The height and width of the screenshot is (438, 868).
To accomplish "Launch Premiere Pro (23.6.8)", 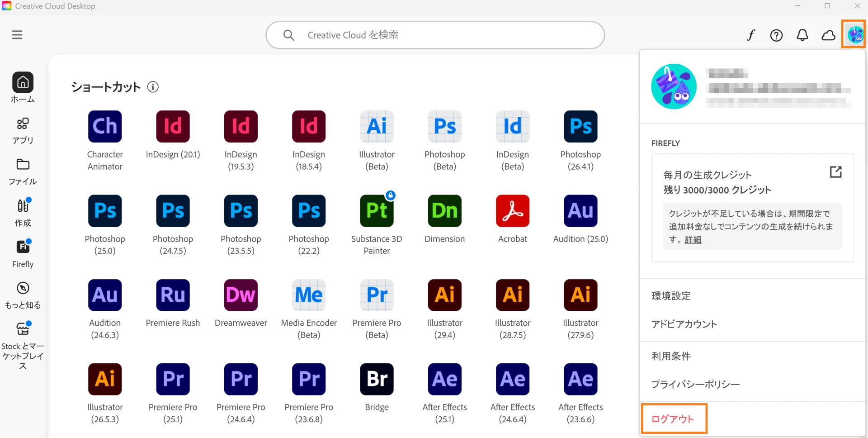I will click(x=309, y=379).
